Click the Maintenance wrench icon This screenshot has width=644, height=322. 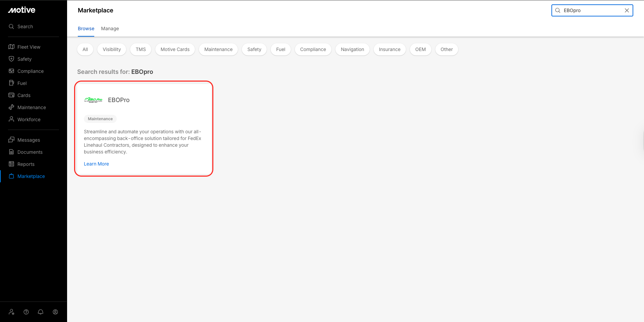point(11,107)
